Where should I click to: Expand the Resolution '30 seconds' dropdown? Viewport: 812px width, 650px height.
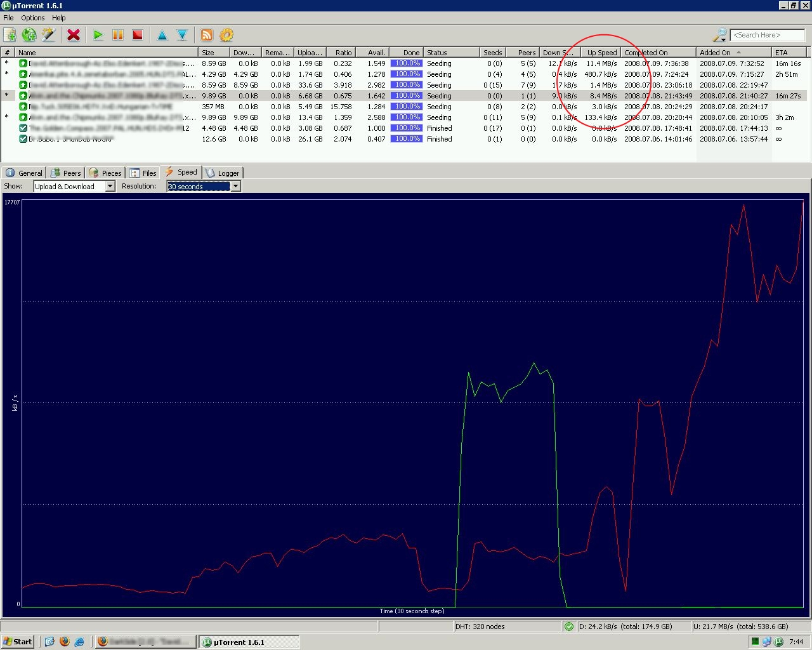click(235, 186)
